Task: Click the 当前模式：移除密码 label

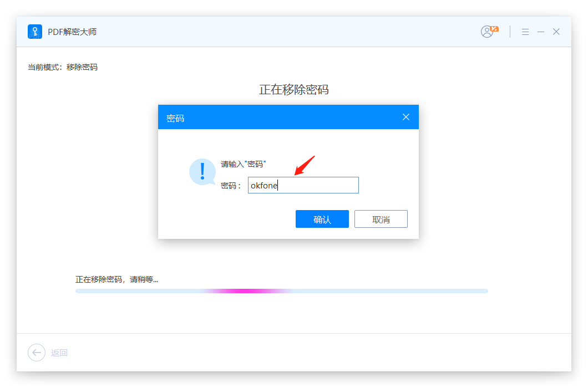Action: pos(63,67)
